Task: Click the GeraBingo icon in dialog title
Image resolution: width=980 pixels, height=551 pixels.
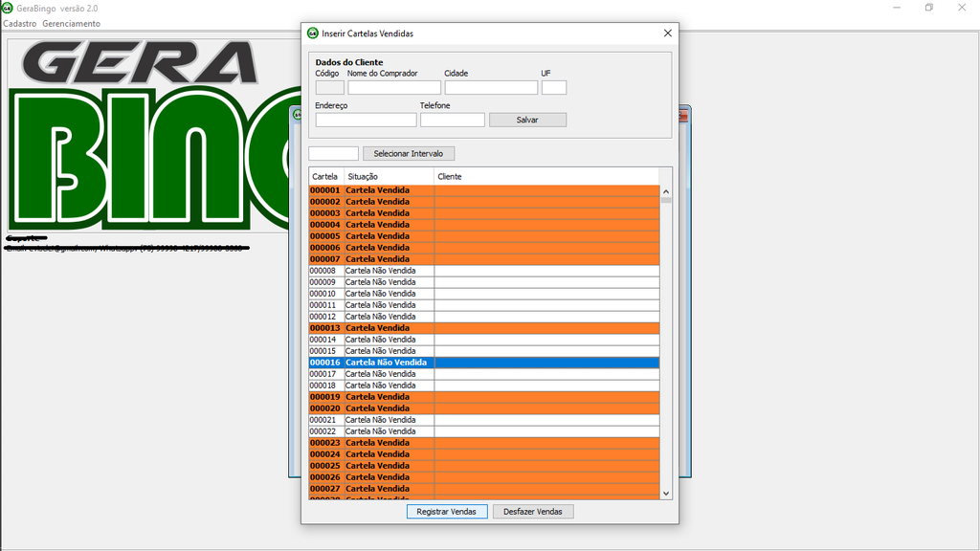Action: (313, 33)
